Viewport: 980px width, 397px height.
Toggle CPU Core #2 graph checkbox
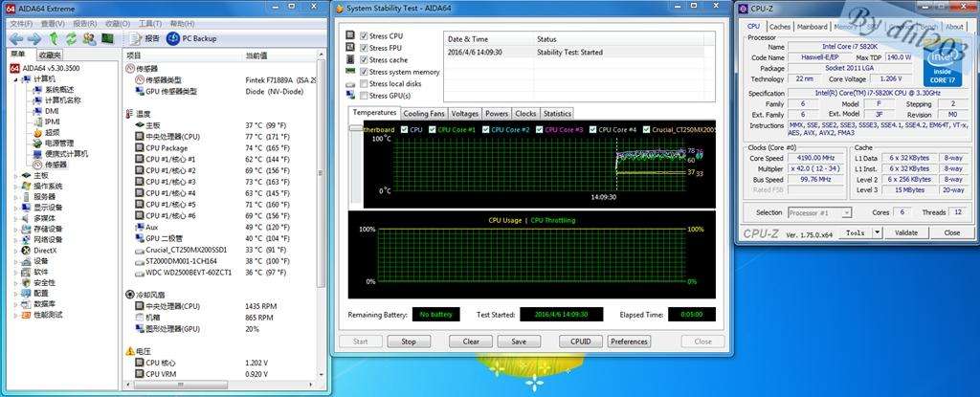click(485, 129)
